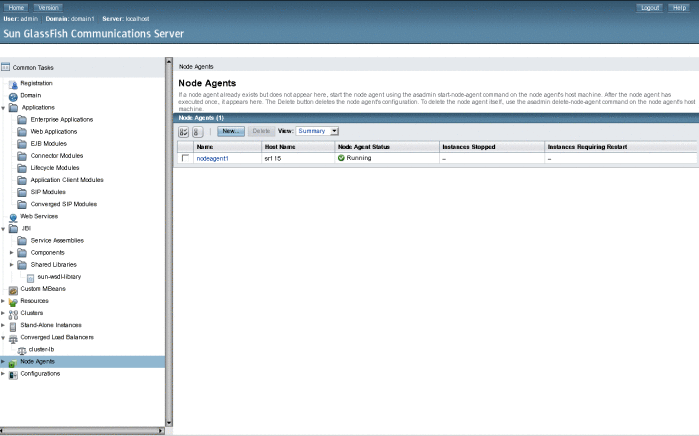
Task: Click the Registration icon in tree
Action: coord(13,84)
